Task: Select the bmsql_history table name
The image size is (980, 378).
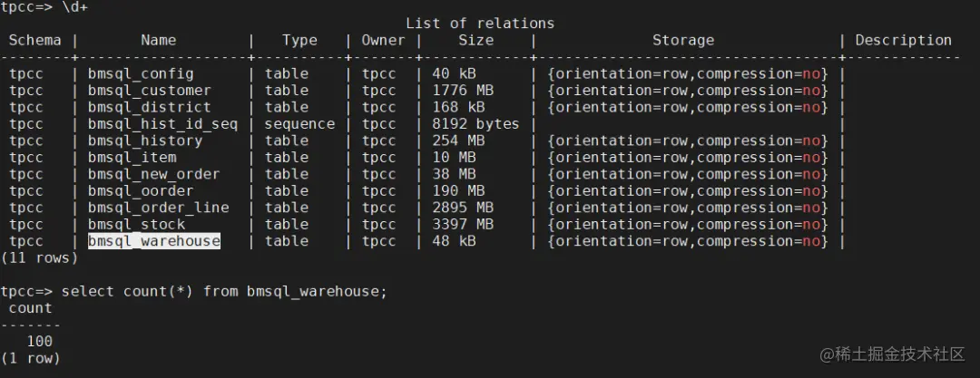Action: 145,141
